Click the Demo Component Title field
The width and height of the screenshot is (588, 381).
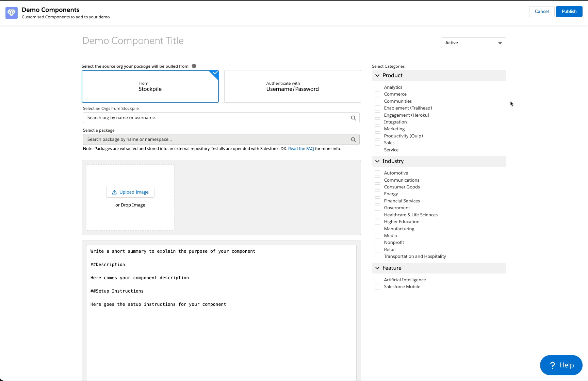(221, 41)
